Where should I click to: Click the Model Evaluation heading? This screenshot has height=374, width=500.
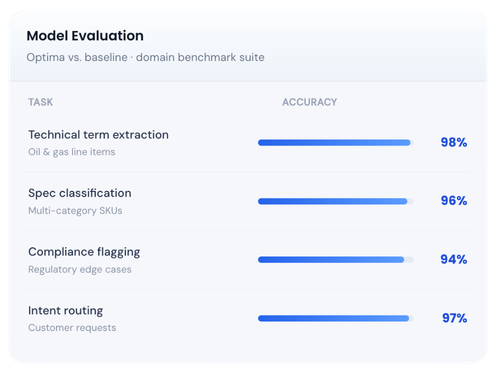[x=85, y=36]
